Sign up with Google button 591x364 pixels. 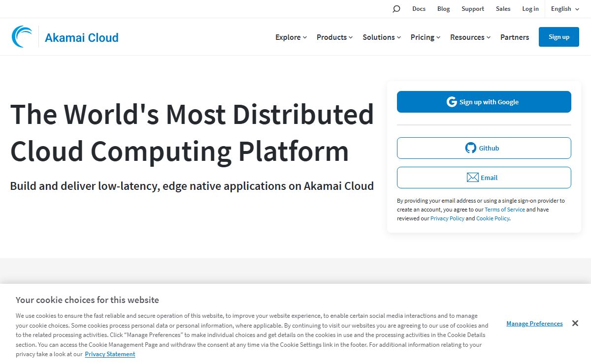(484, 102)
